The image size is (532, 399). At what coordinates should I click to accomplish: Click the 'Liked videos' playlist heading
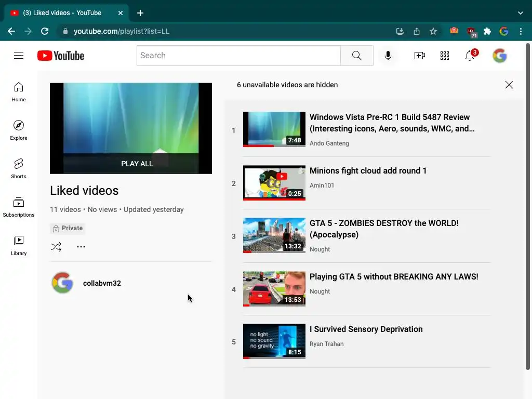coord(84,190)
